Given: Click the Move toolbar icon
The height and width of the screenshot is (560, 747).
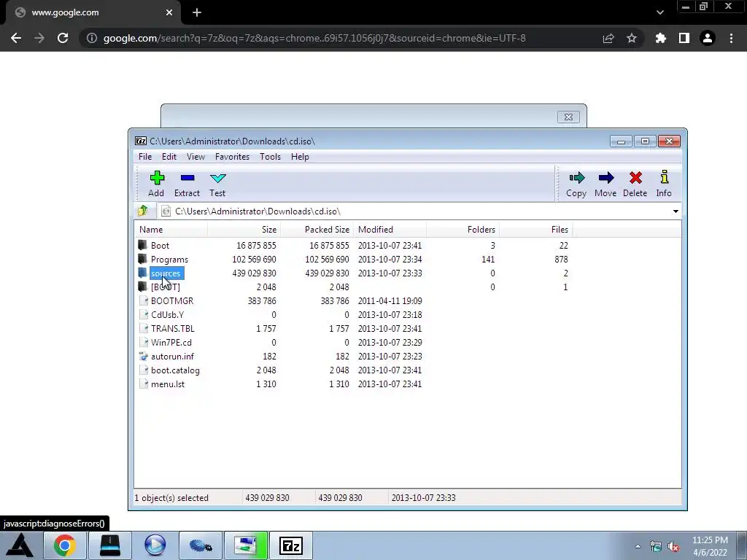Looking at the screenshot, I should pos(606,178).
